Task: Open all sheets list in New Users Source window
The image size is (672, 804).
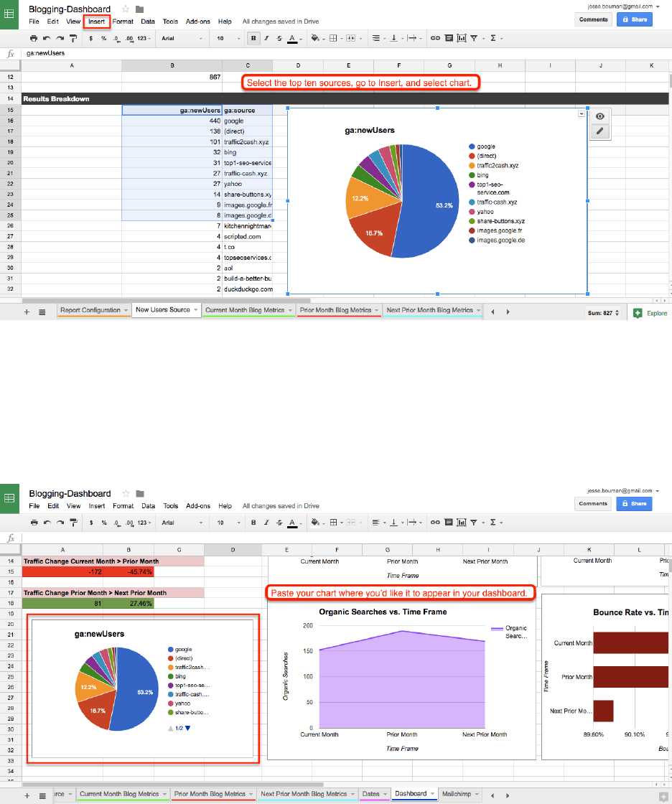Action: (x=42, y=312)
